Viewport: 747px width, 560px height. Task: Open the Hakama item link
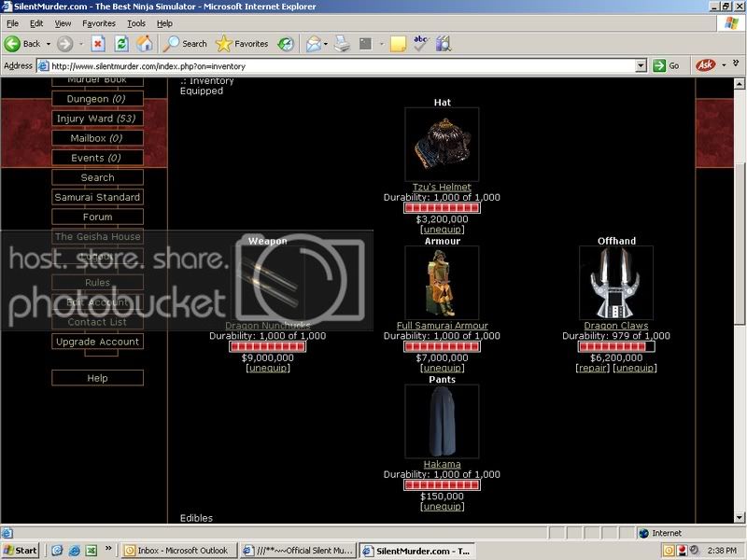tap(442, 464)
